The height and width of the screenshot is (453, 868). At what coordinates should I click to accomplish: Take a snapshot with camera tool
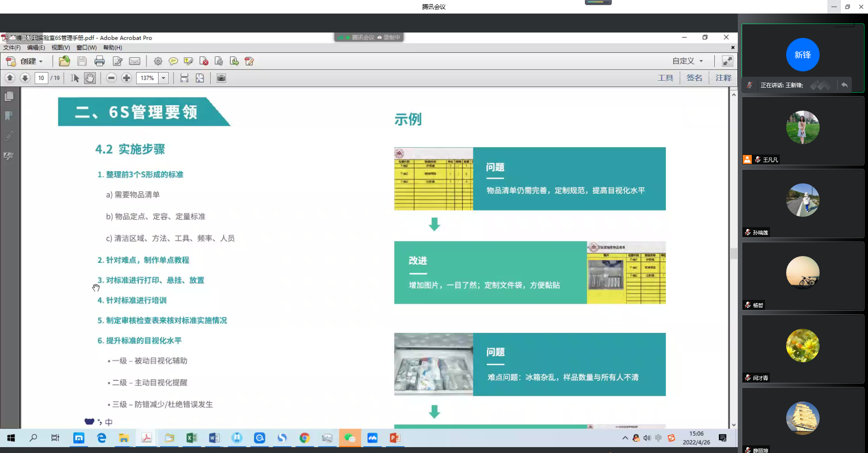[x=221, y=78]
